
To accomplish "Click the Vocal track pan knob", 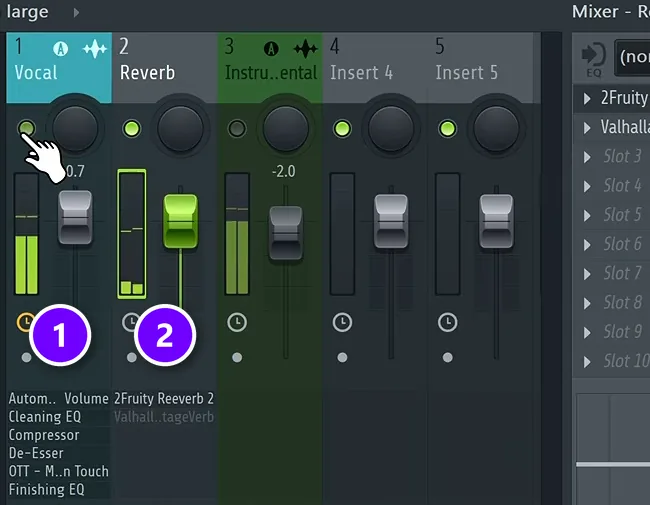I will 75,128.
